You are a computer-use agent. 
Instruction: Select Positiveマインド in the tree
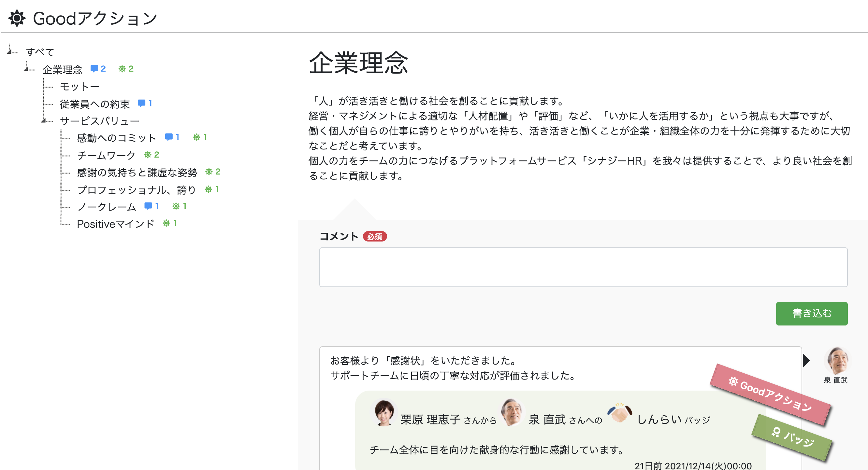pyautogui.click(x=116, y=224)
